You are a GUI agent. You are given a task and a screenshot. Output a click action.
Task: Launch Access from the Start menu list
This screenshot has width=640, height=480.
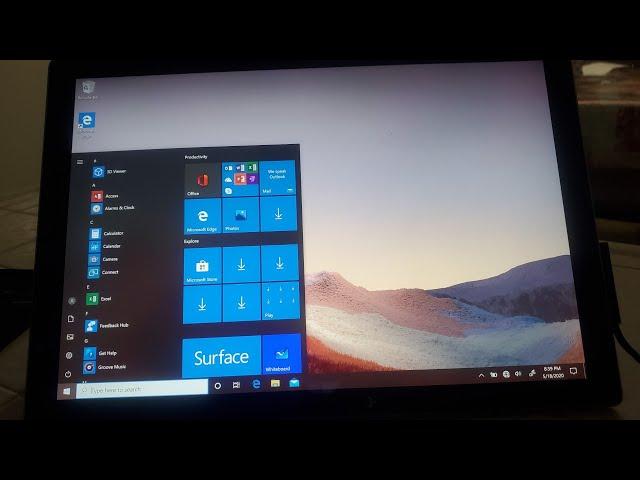[105, 196]
